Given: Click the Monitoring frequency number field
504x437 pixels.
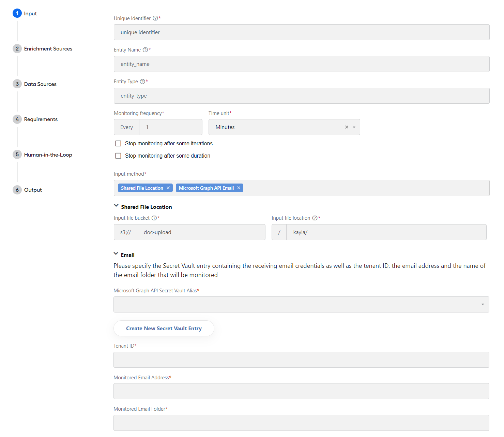Looking at the screenshot, I should pyautogui.click(x=171, y=127).
